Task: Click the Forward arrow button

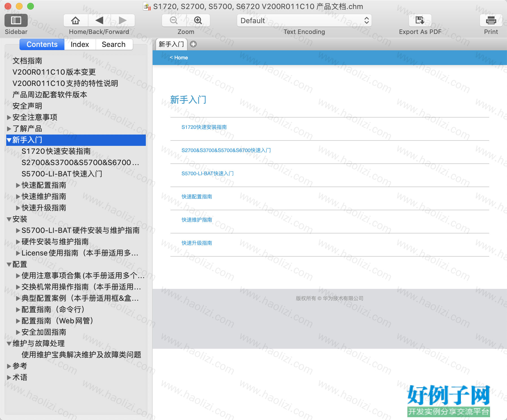Action: pyautogui.click(x=123, y=20)
